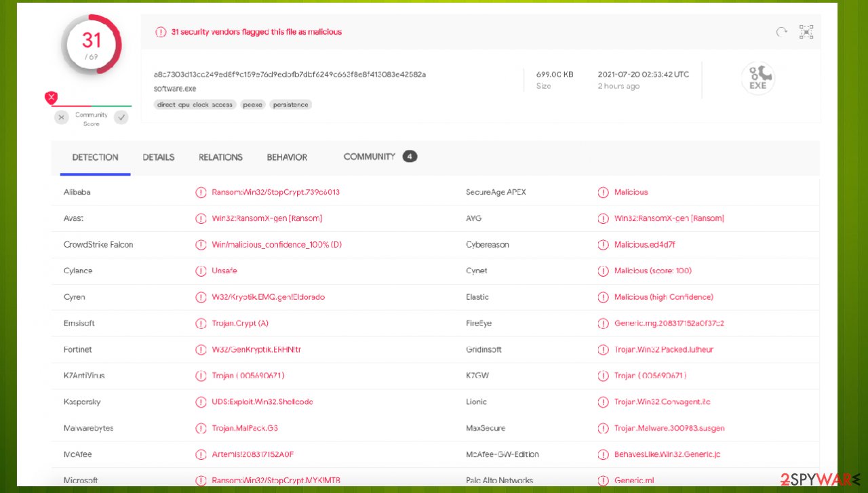868x493 pixels.
Task: Click the 'CrowdStrike Falcon' vendor name
Action: (98, 245)
